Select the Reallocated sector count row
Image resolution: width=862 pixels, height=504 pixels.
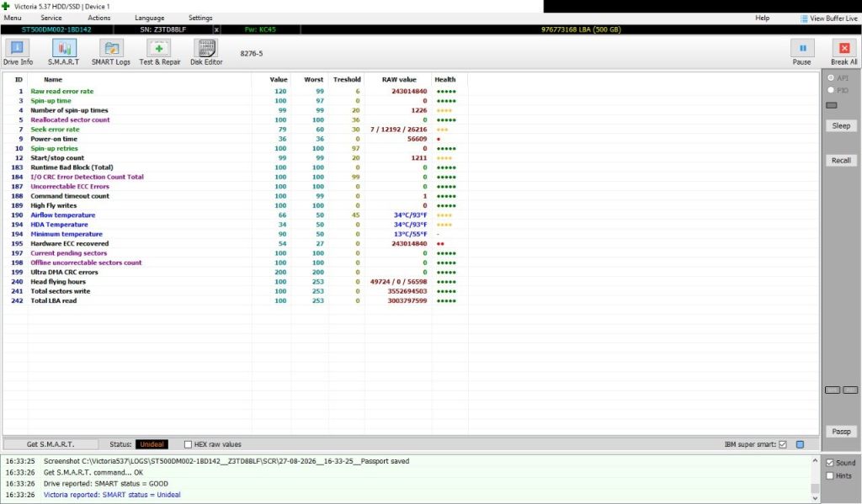point(236,119)
